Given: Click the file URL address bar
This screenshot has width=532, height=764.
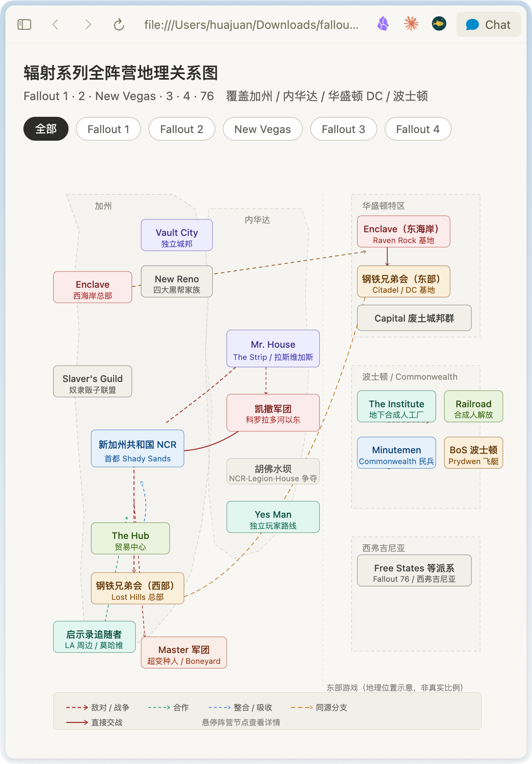Looking at the screenshot, I should point(251,25).
